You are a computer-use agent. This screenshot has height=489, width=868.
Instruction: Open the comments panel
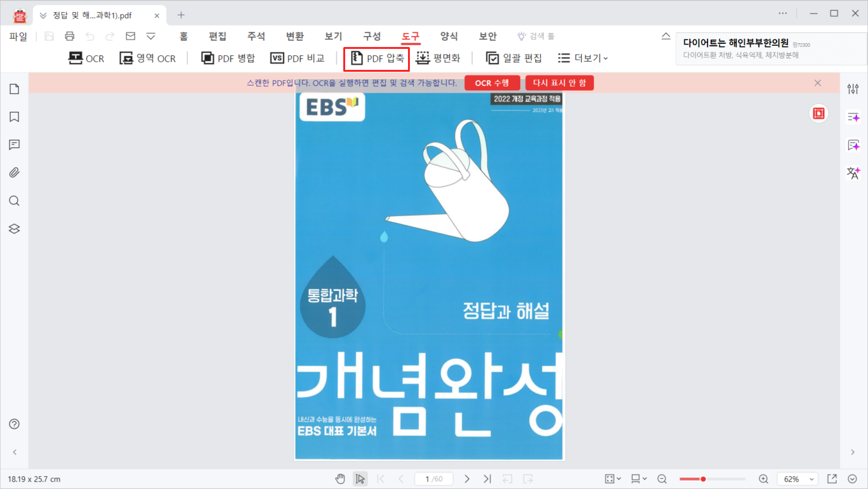[14, 145]
